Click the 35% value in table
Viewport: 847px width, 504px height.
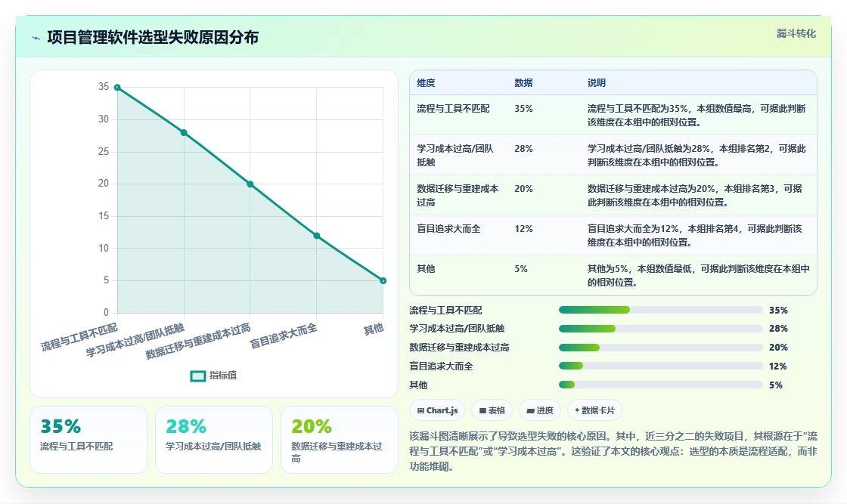[x=523, y=109]
